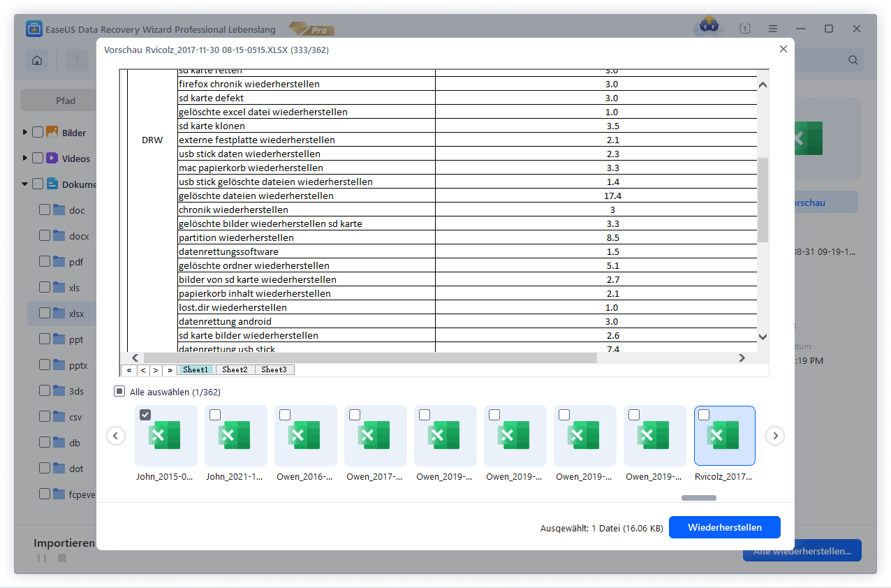Check the Videos category checkbox
The height and width of the screenshot is (588, 891).
[38, 158]
